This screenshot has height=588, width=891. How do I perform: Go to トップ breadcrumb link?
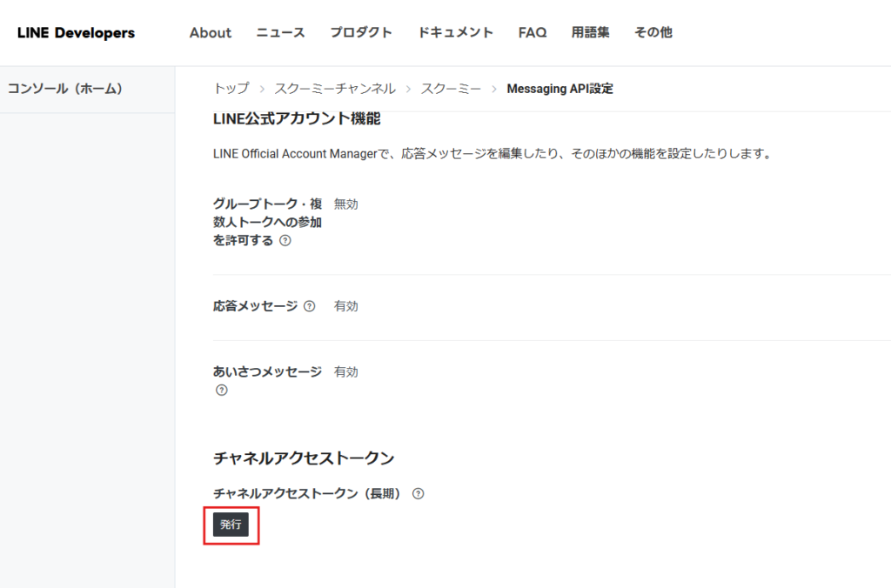coord(231,89)
